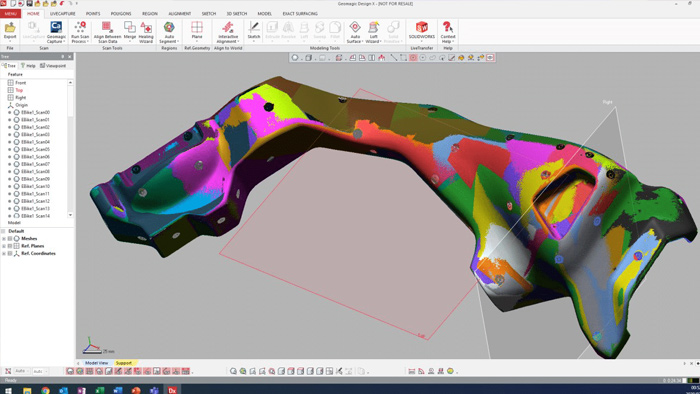Select the Top plane in tree

(19, 90)
